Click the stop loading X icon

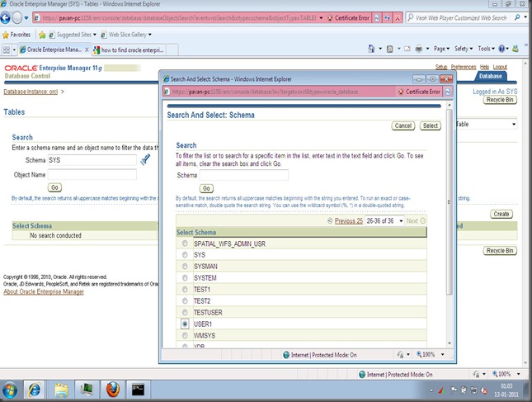pos(398,18)
